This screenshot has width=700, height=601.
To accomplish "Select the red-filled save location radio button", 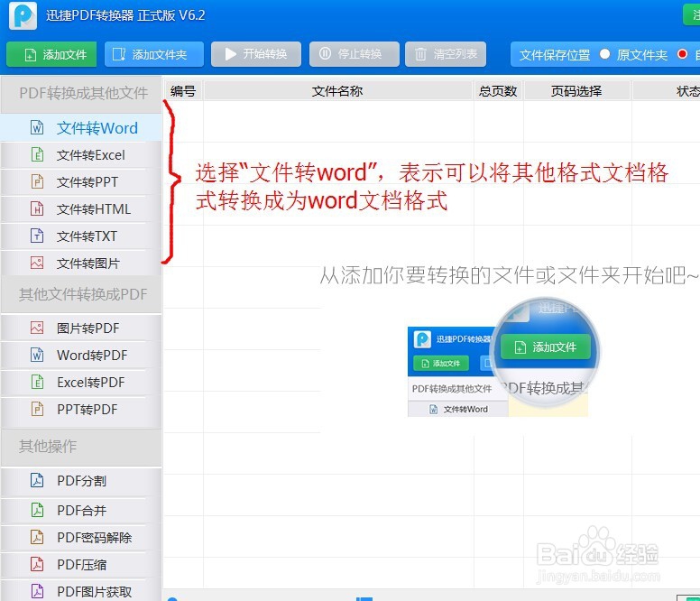I will coord(682,54).
